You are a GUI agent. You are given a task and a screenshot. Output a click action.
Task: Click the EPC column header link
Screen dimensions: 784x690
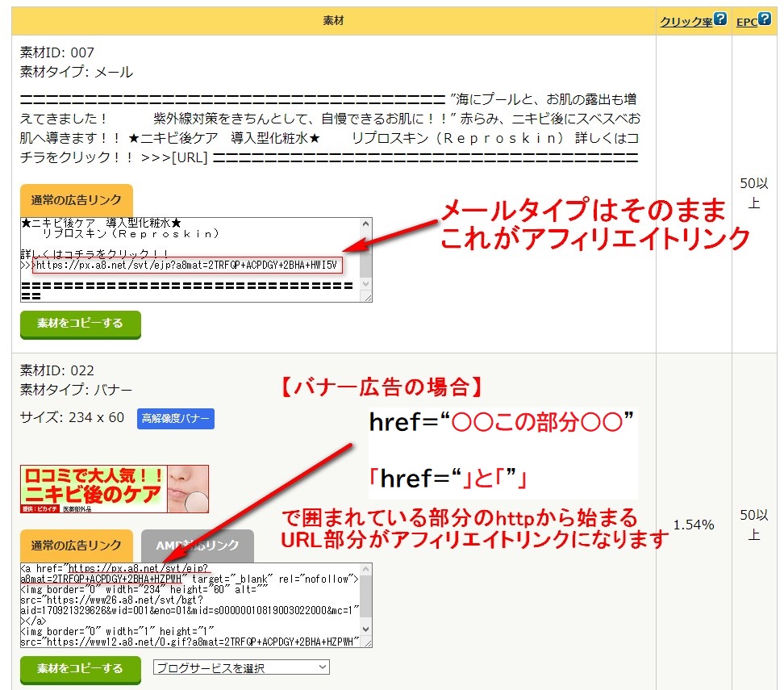(x=746, y=22)
